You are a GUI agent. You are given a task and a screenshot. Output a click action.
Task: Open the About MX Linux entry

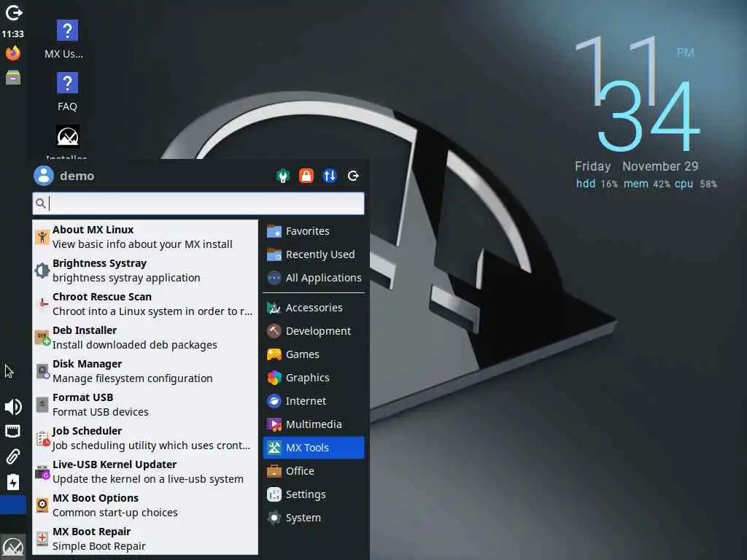tap(145, 237)
